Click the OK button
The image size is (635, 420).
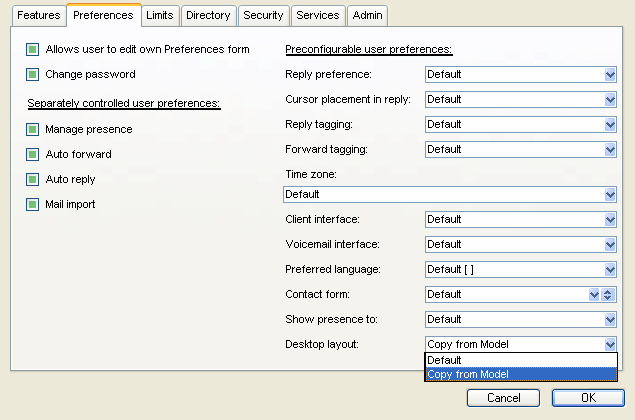(588, 398)
